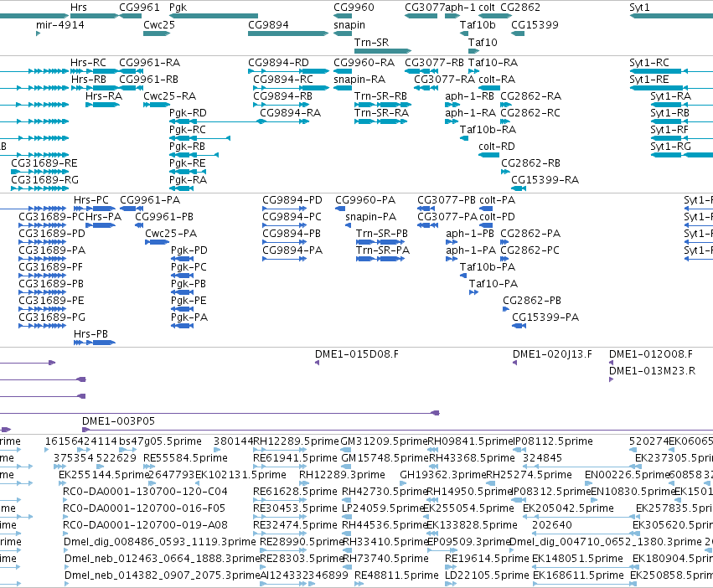The image size is (713, 588).
Task: Click EST label bs47g05.5prime
Action: pos(160,441)
